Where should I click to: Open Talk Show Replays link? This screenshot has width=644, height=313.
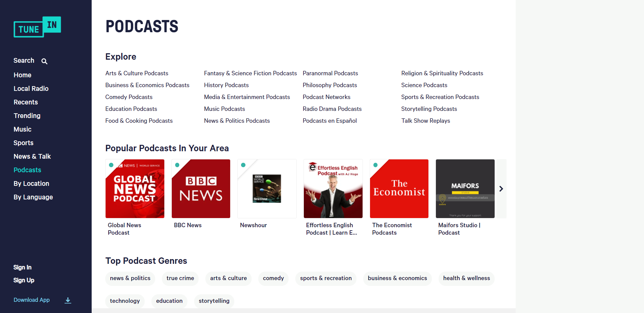click(x=426, y=121)
